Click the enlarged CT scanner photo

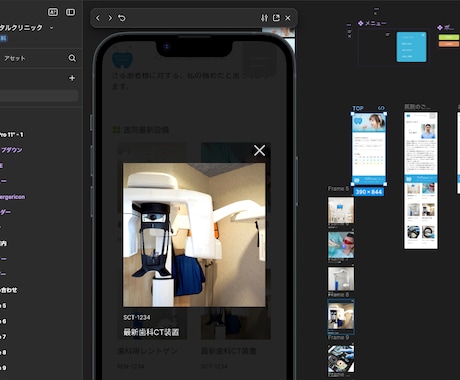coord(194,235)
